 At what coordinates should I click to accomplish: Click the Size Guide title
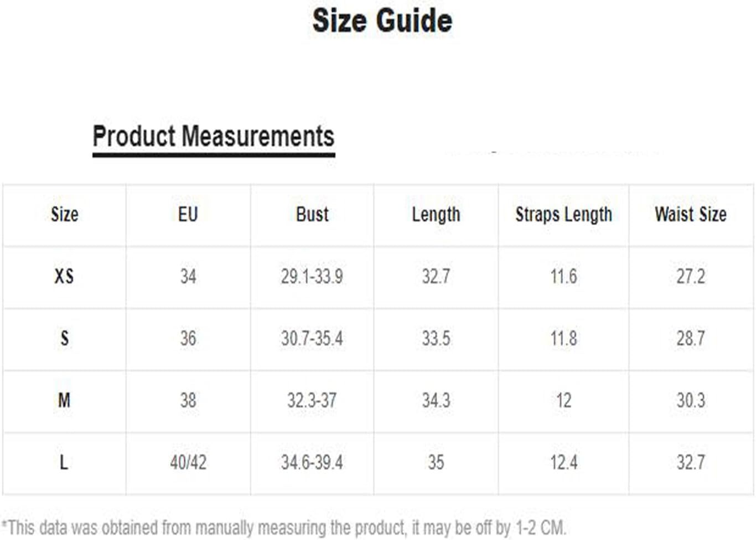point(382,21)
